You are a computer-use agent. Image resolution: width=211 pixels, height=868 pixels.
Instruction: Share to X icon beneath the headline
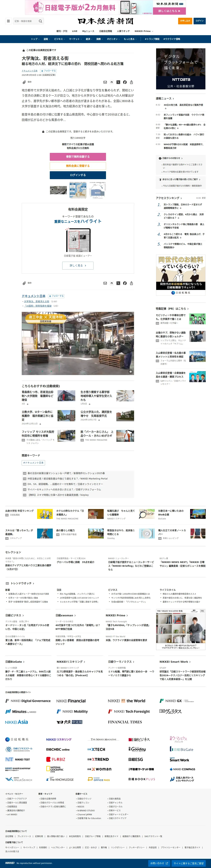click(x=118, y=82)
